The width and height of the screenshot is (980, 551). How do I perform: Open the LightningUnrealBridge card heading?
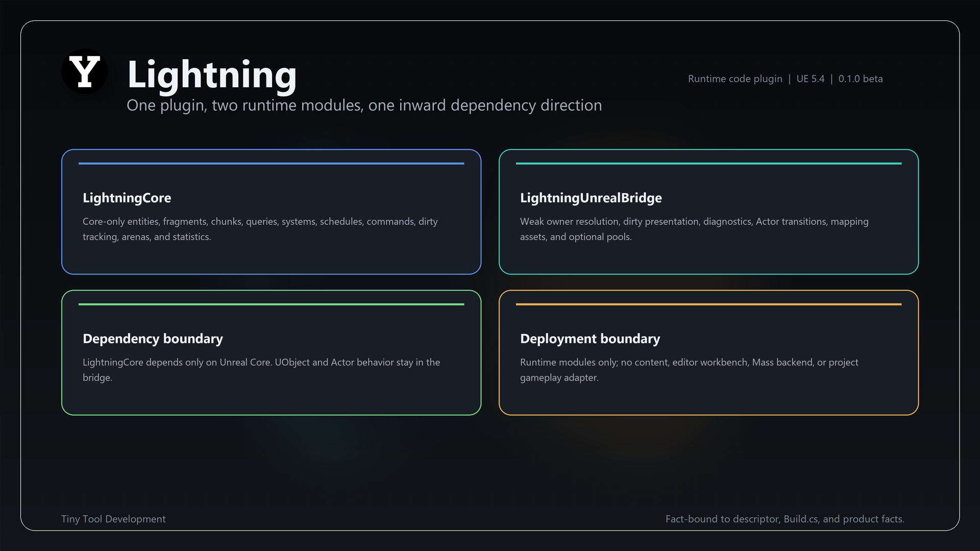[x=591, y=198]
